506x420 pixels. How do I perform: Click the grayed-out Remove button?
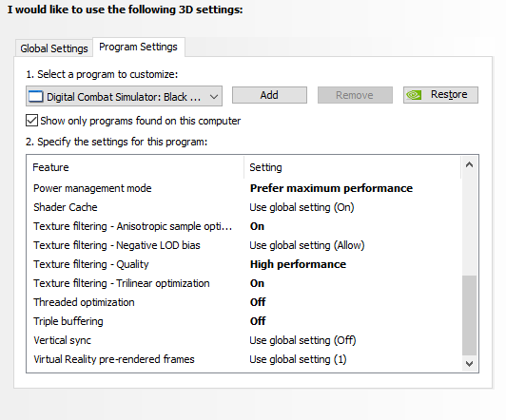click(355, 95)
